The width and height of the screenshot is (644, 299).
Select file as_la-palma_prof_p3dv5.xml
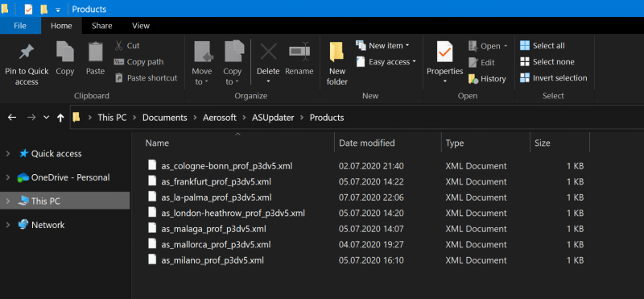(x=217, y=197)
